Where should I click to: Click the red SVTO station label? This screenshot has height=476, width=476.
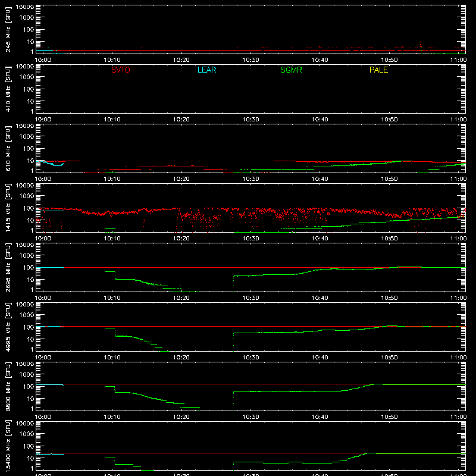[x=121, y=70]
